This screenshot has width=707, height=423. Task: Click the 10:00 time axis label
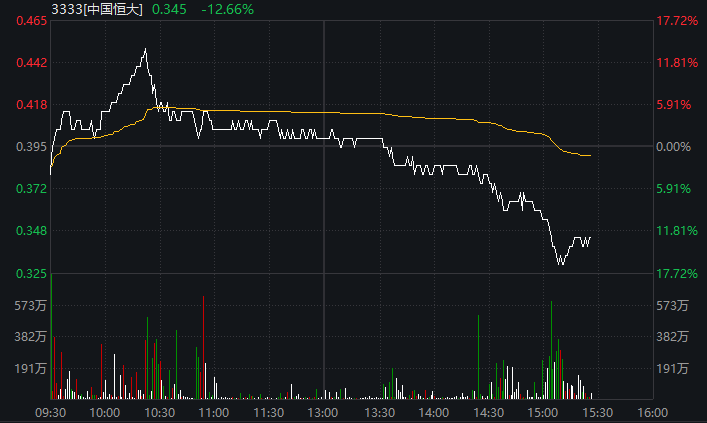click(x=105, y=413)
